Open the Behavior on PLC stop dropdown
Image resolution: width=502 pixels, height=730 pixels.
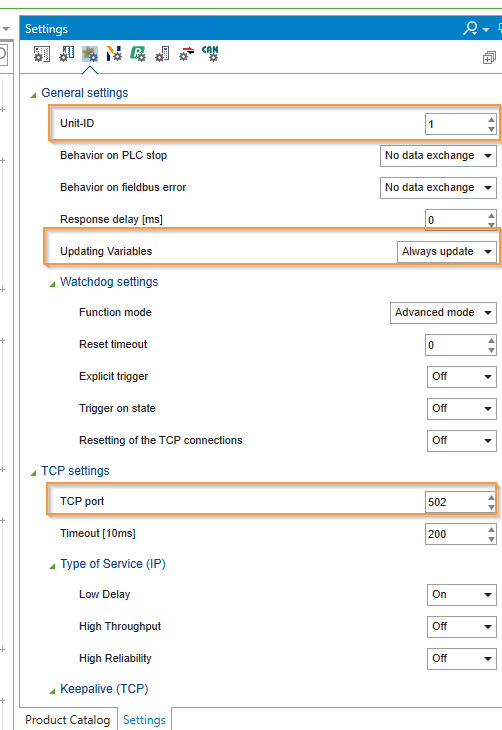pyautogui.click(x=438, y=155)
